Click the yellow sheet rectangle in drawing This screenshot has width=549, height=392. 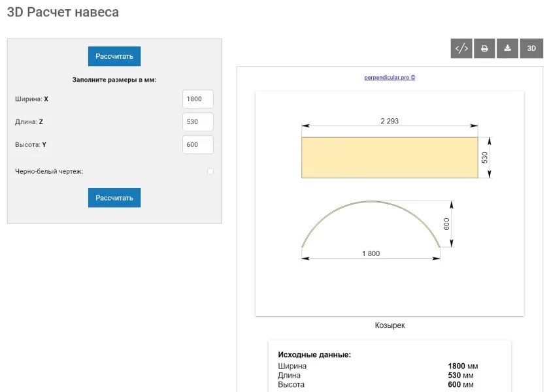click(x=390, y=157)
